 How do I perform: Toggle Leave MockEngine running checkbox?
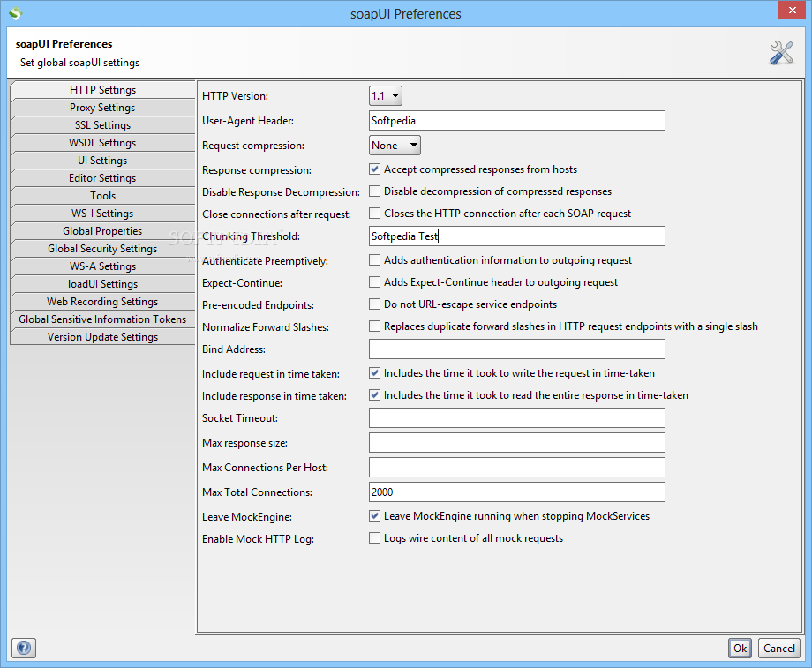click(374, 515)
